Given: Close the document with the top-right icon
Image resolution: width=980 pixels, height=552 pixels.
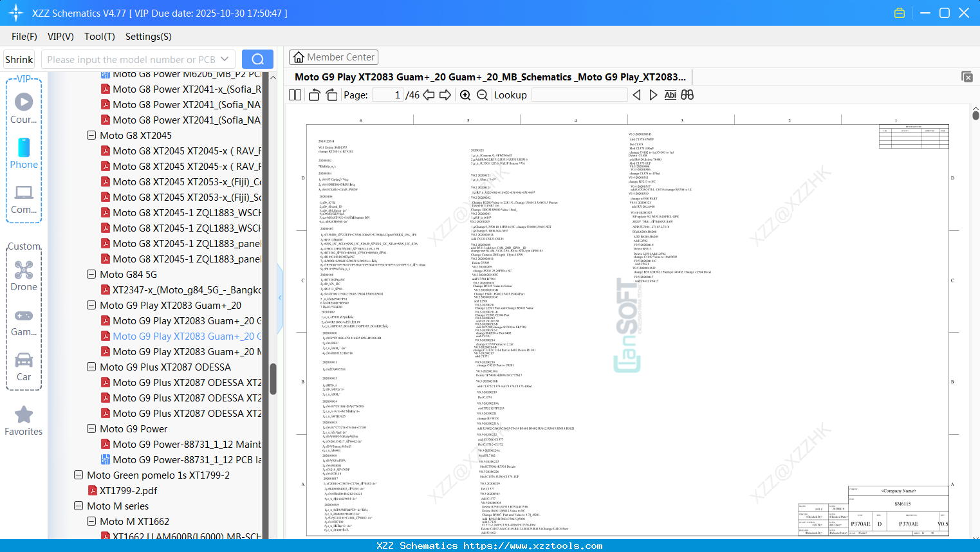Looking at the screenshot, I should [966, 77].
